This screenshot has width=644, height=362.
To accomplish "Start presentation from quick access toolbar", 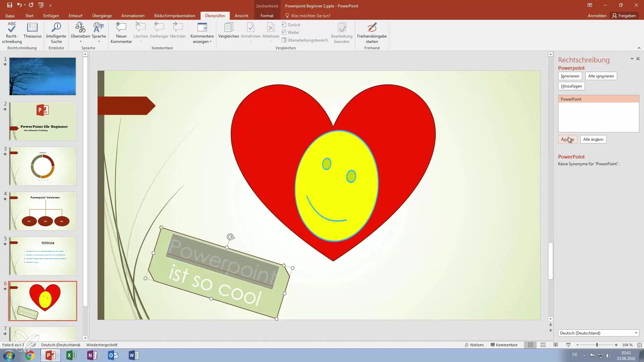I will [x=41, y=5].
